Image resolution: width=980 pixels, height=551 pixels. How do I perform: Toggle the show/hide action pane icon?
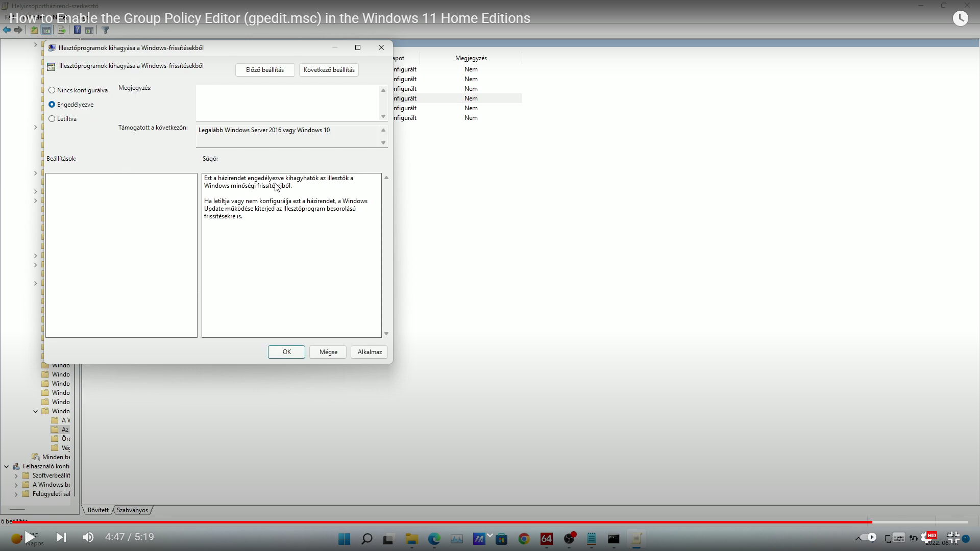pyautogui.click(x=89, y=30)
